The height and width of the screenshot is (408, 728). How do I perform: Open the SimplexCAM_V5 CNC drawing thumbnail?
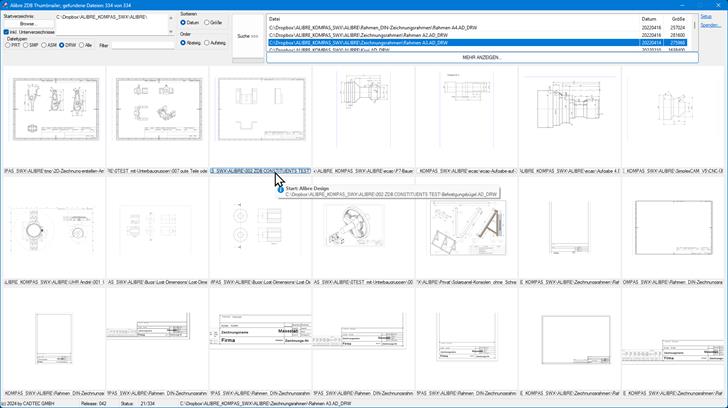[673, 110]
